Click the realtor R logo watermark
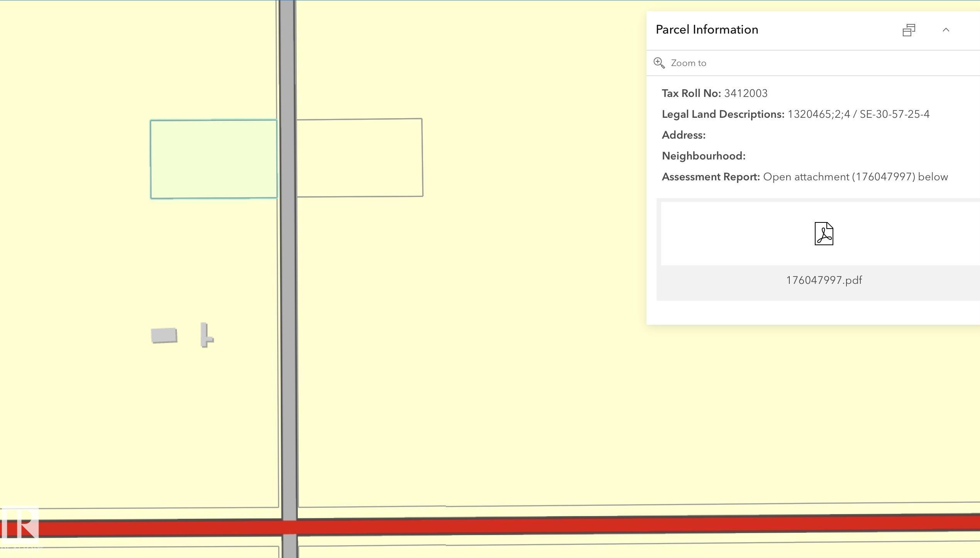The height and width of the screenshot is (558, 980). click(x=19, y=526)
